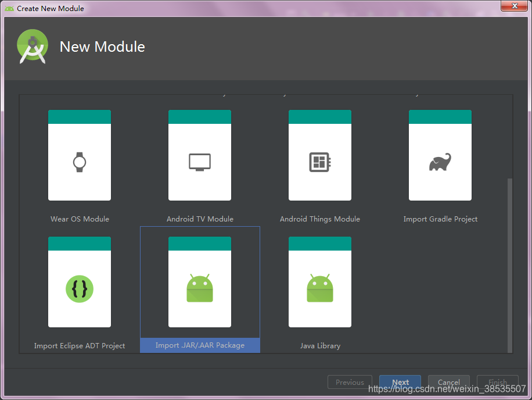The height and width of the screenshot is (400, 532).
Task: Pick the Import Gradle Project elephant icon
Action: tap(440, 162)
